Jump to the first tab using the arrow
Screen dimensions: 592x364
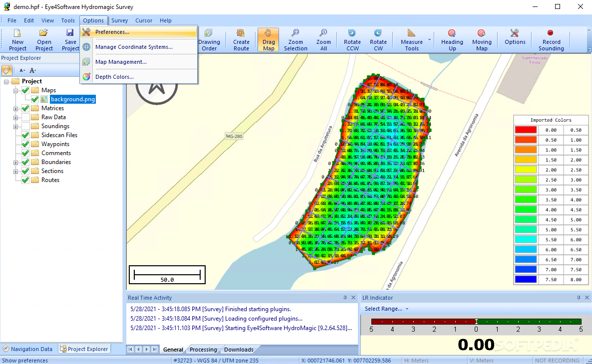pyautogui.click(x=130, y=349)
